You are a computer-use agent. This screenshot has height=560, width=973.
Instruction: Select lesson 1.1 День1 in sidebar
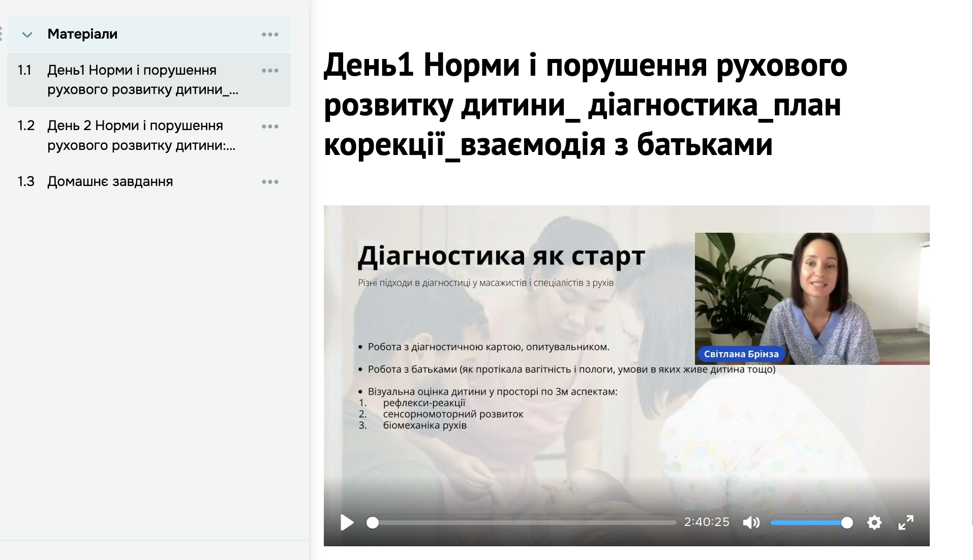click(142, 80)
